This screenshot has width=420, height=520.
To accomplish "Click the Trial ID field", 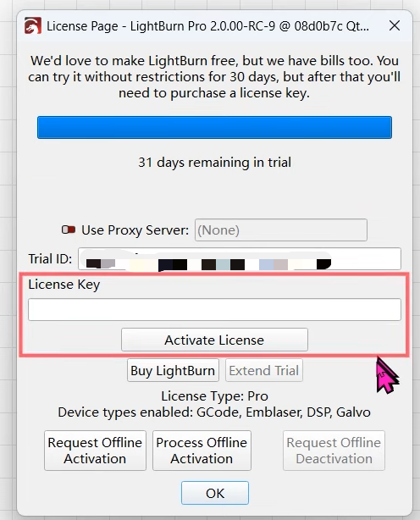I will (240, 258).
